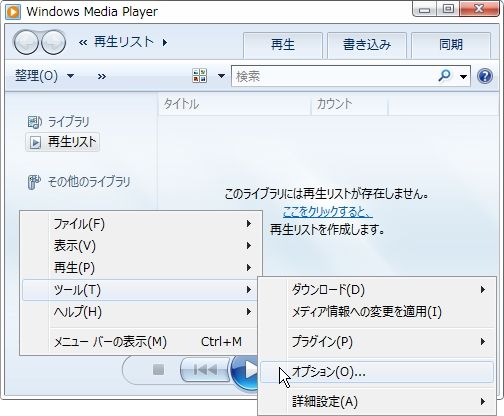The width and height of the screenshot is (504, 416).
Task: Click the ライブラリ music library icon
Action: click(x=34, y=122)
